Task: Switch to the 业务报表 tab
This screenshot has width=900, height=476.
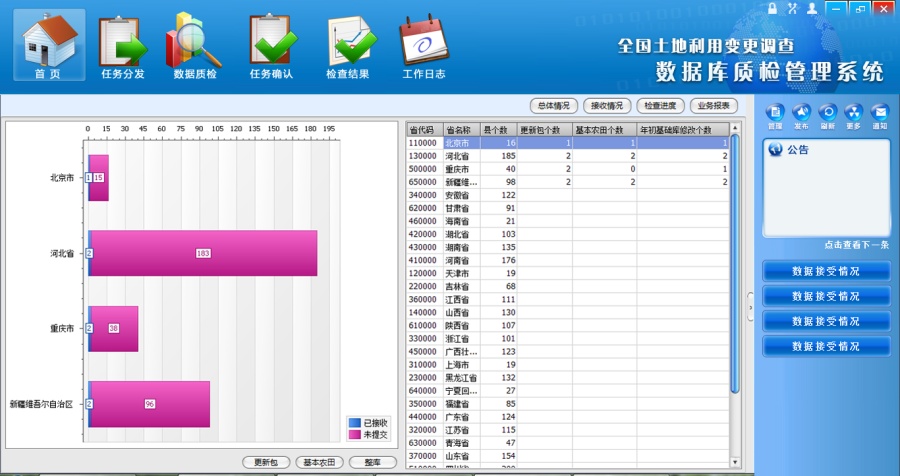Action: [713, 106]
